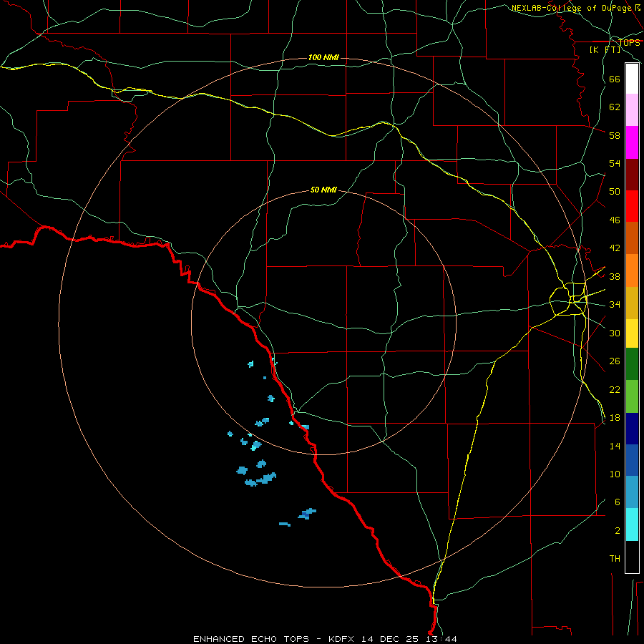Click the legend value 54
Image resolution: width=644 pixels, height=644 pixels.
coord(615,163)
